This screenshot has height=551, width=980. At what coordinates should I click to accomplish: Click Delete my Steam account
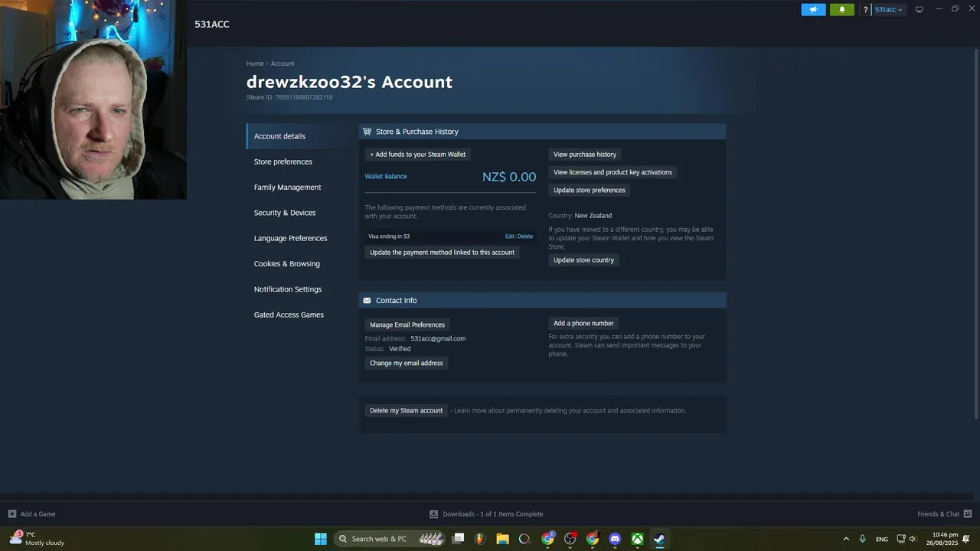coord(407,411)
